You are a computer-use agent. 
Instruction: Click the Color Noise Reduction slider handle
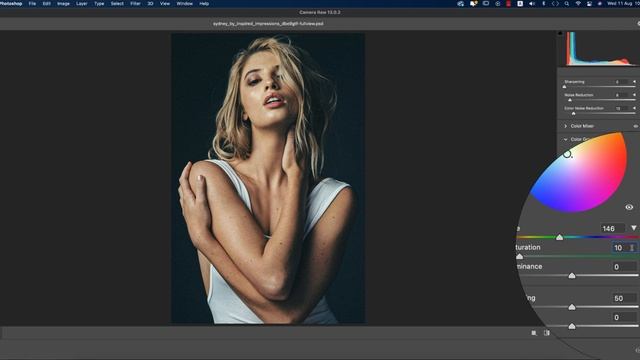573,113
